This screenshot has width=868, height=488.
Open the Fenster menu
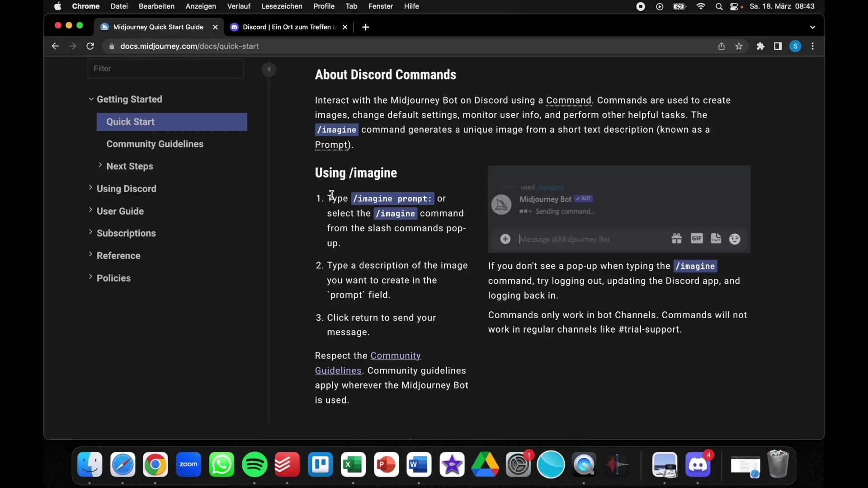point(381,6)
